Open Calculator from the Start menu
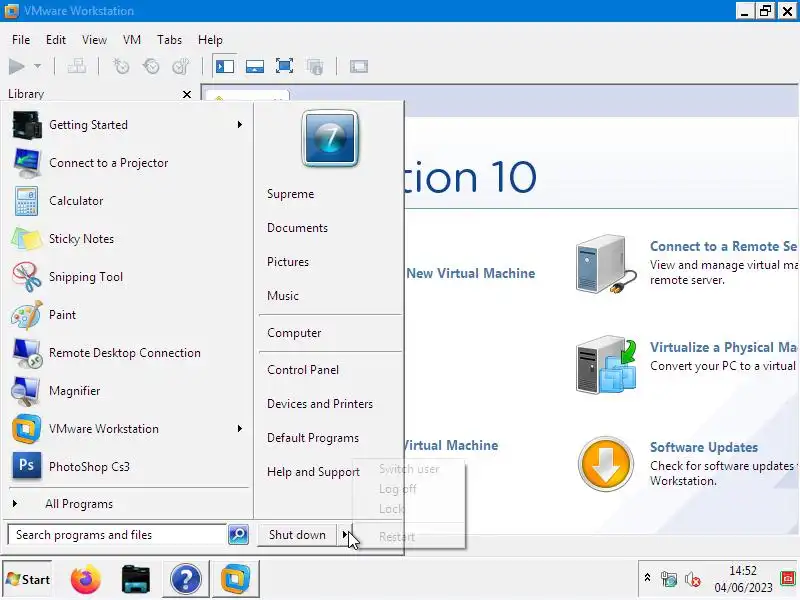Screen dimensions: 800x600 point(128,201)
